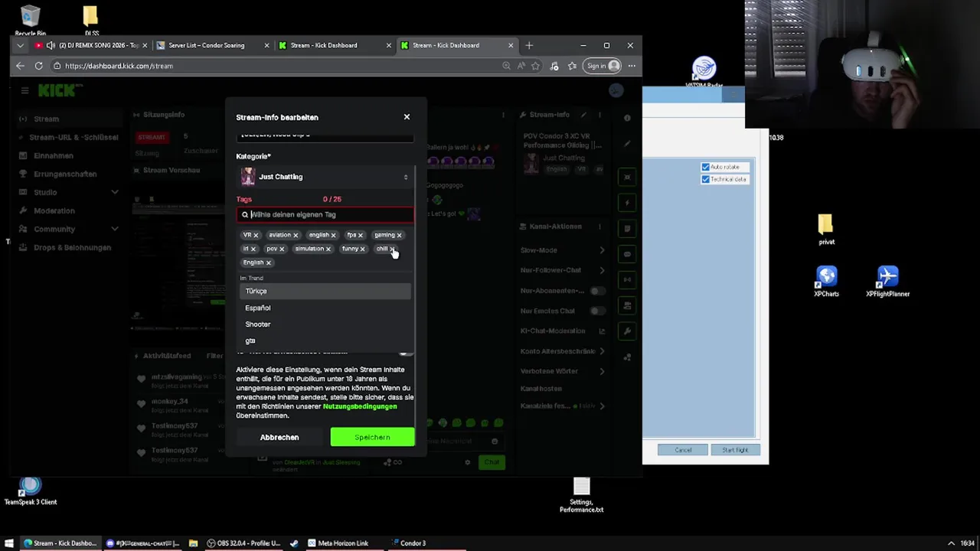The height and width of the screenshot is (551, 980).
Task: Close the Stream-Info bearbeiten dialog
Action: tap(407, 117)
